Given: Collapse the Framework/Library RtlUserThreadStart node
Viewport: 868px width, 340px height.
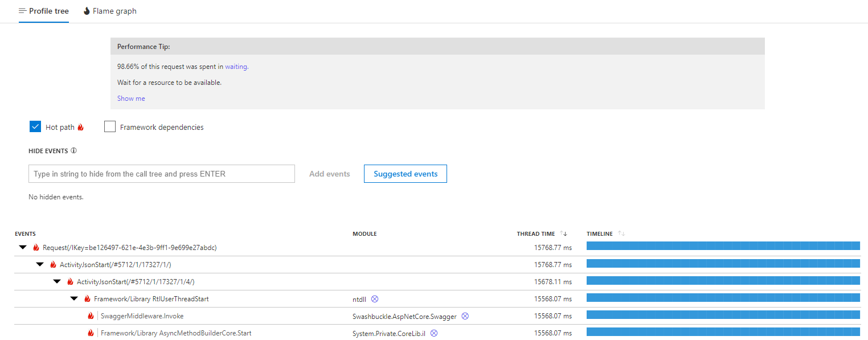Looking at the screenshot, I should [x=74, y=298].
